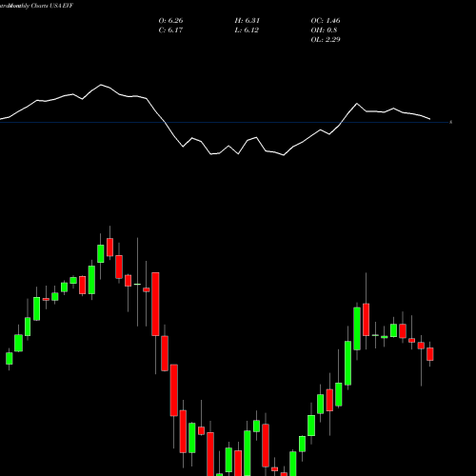The width and height of the screenshot is (476, 476).
Task: Click the label at the blue line's right end
Action: coord(451,122)
